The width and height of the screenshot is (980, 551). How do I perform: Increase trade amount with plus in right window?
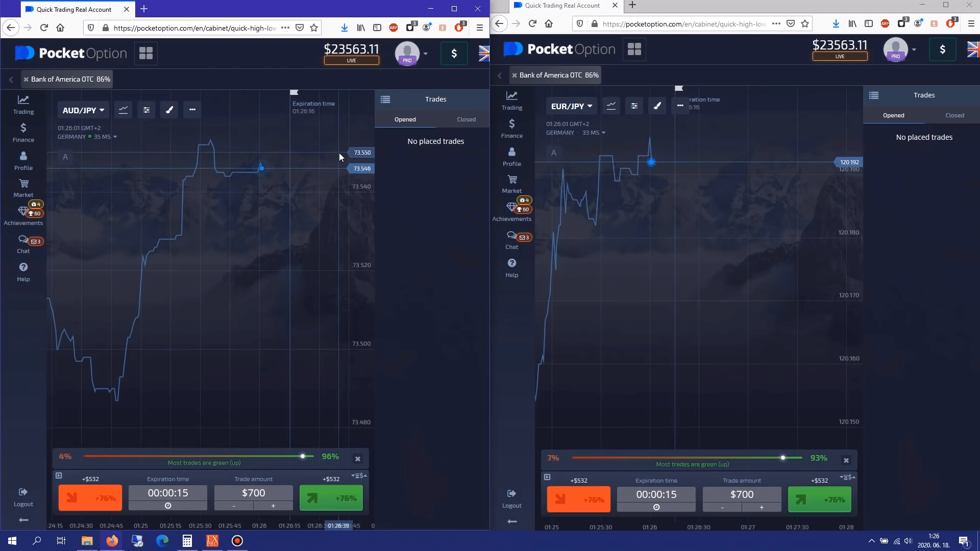click(762, 507)
